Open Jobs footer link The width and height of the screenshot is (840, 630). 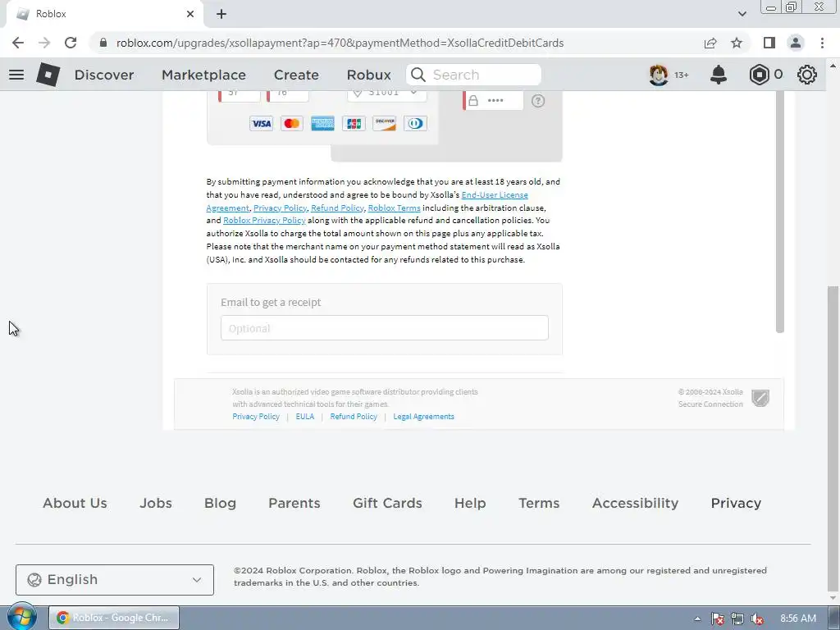coord(156,503)
